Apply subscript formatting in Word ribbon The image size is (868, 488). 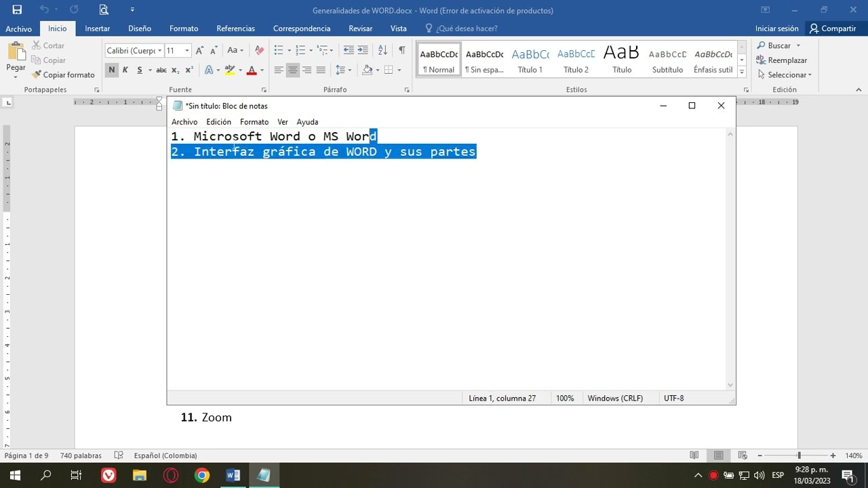pyautogui.click(x=175, y=70)
